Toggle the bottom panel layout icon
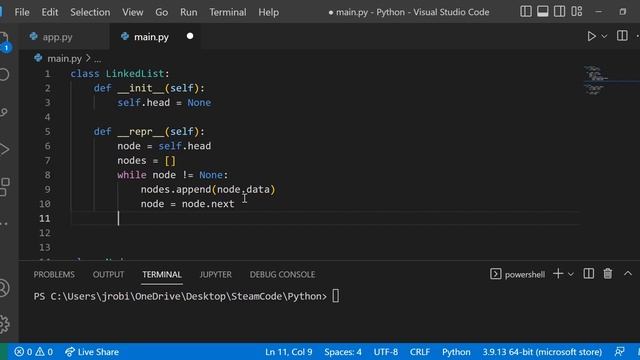Screen dimensions: 640x360 [542, 11]
